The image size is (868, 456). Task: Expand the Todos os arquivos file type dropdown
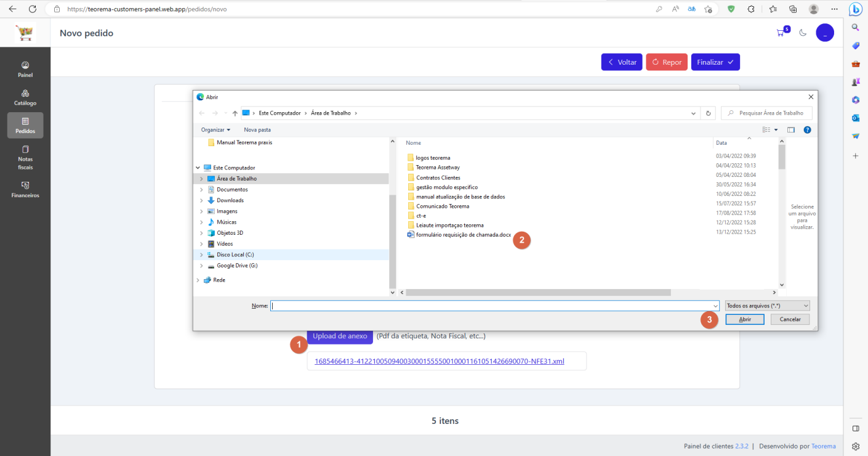pyautogui.click(x=767, y=306)
